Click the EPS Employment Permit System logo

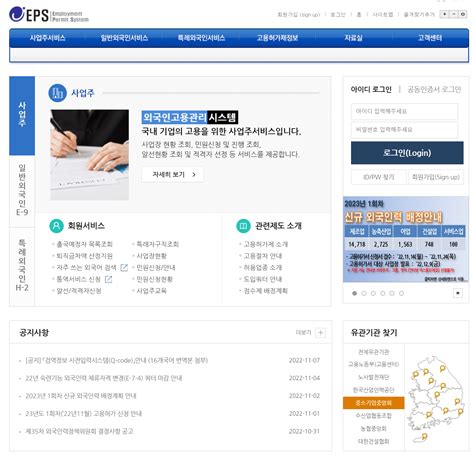tap(49, 15)
